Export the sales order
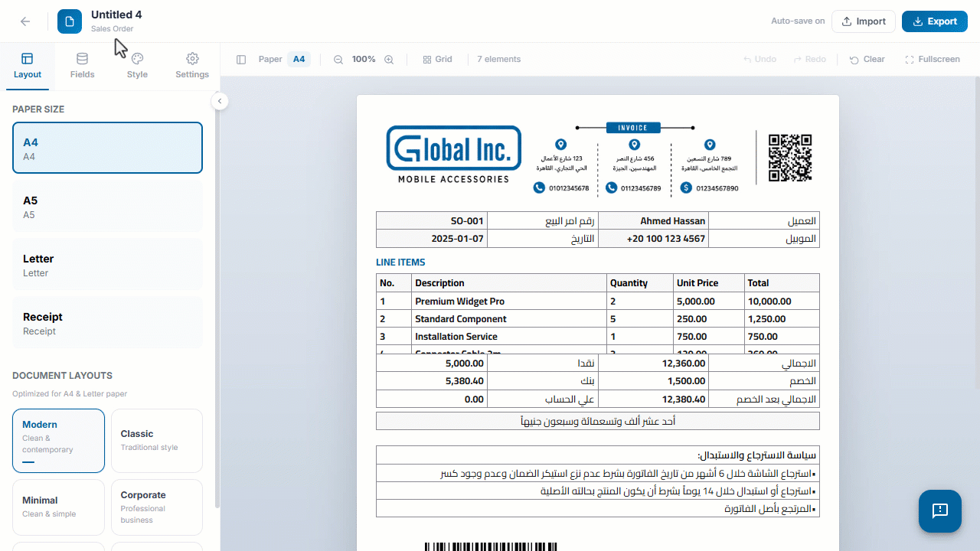This screenshot has height=551, width=980. (x=935, y=21)
